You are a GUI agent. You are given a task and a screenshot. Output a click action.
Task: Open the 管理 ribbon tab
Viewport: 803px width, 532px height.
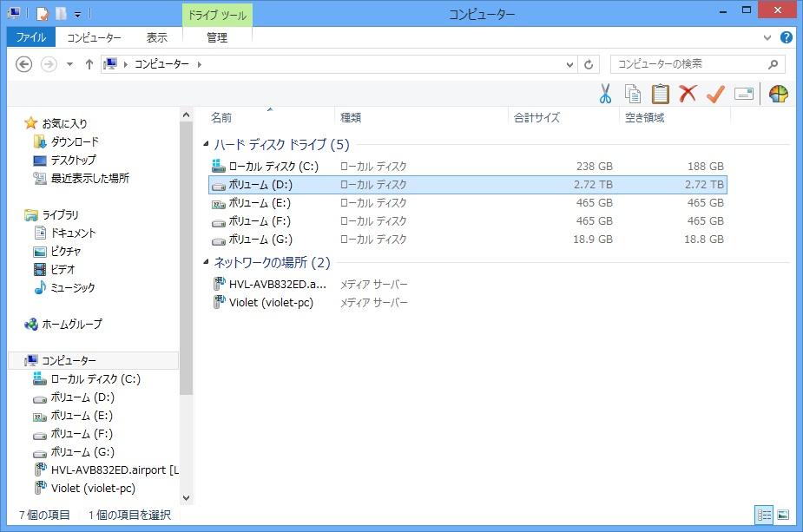pos(217,37)
